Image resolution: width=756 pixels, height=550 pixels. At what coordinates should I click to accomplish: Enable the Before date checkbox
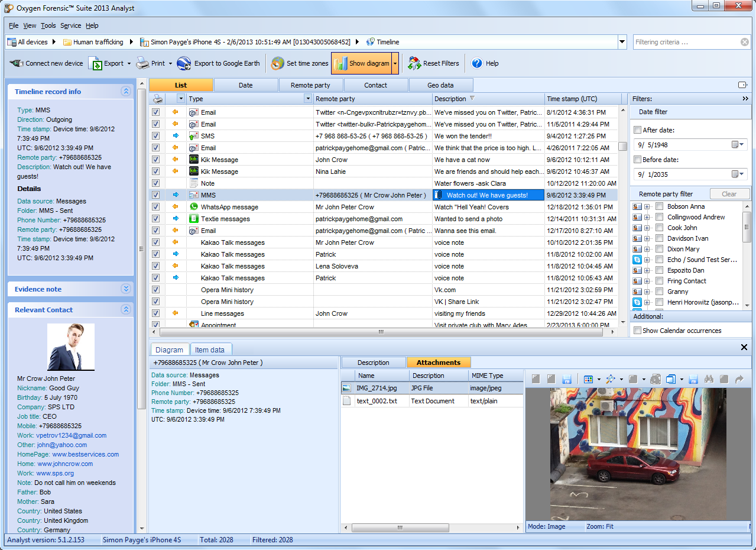click(637, 160)
